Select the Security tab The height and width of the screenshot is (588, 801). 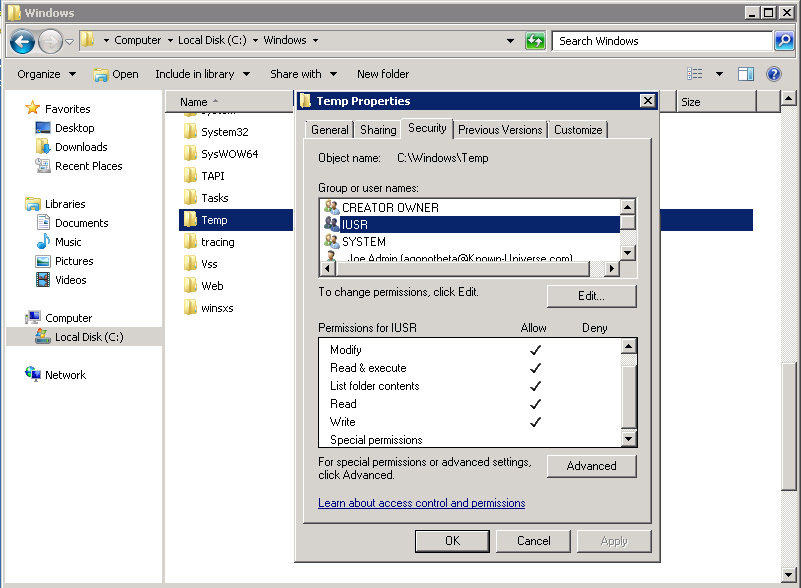click(427, 128)
